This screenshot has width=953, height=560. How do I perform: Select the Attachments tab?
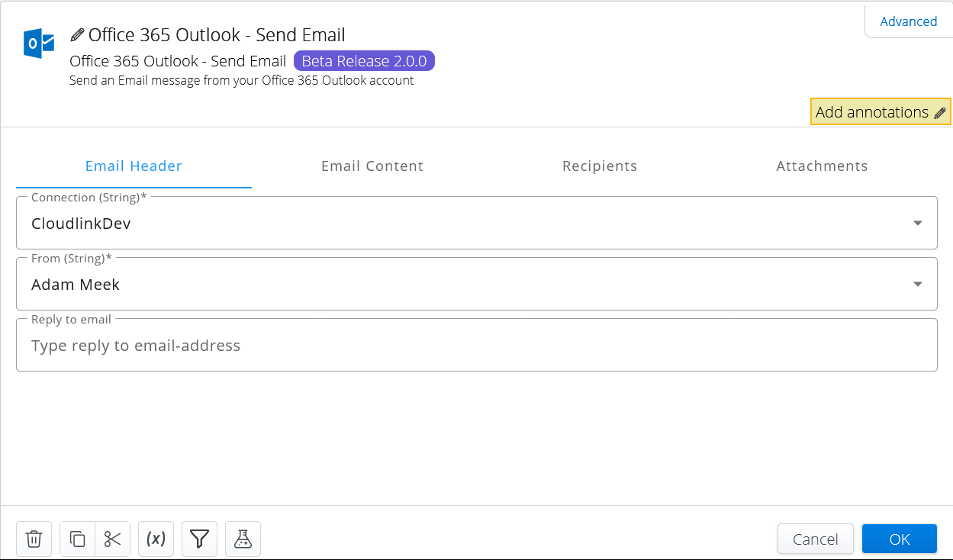[822, 166]
